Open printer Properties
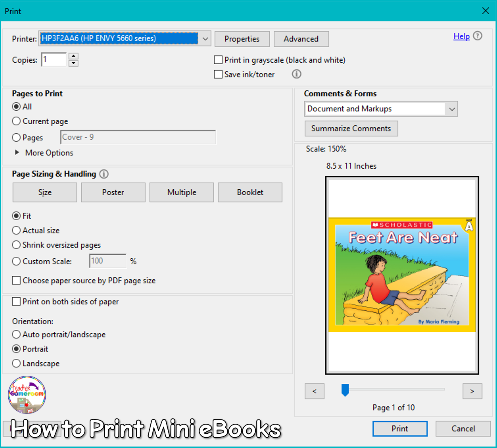The width and height of the screenshot is (497, 448). pos(242,38)
